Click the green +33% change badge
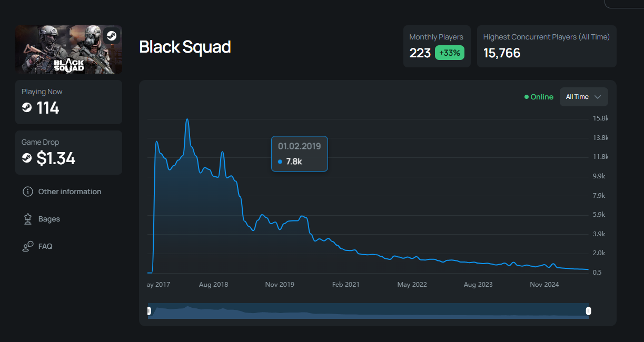The width and height of the screenshot is (644, 342). (449, 53)
